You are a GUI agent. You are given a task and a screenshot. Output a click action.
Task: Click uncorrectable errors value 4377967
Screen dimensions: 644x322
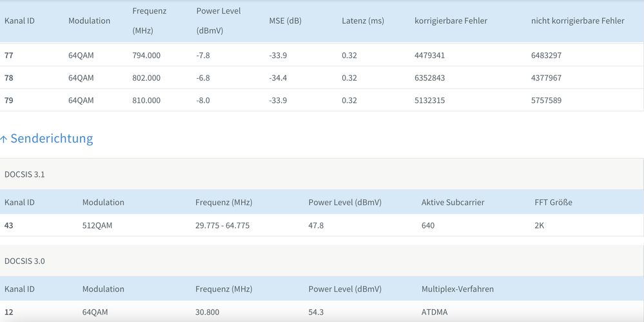pyautogui.click(x=546, y=77)
